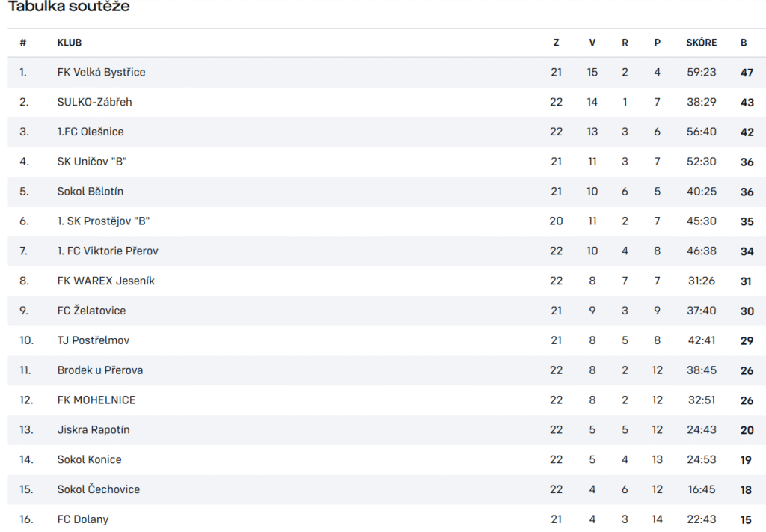Click FC Želatovice team name
This screenshot has height=532, width=766.
[91, 311]
